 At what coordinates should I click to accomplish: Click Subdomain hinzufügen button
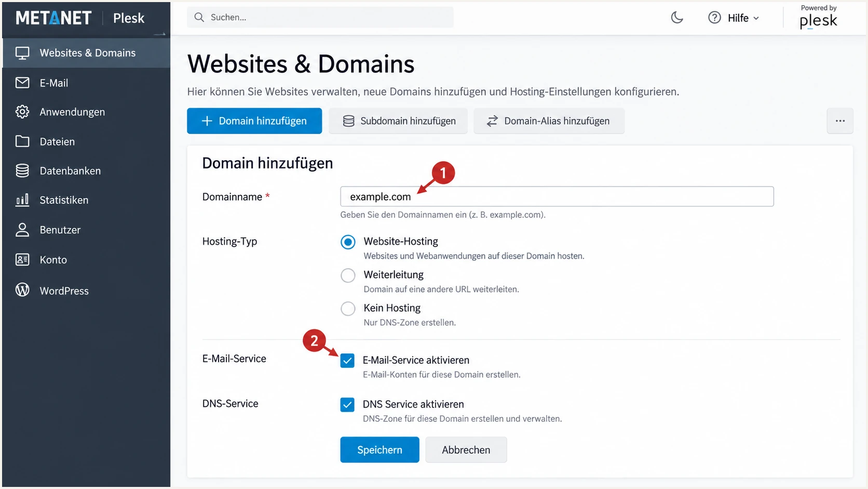click(398, 121)
